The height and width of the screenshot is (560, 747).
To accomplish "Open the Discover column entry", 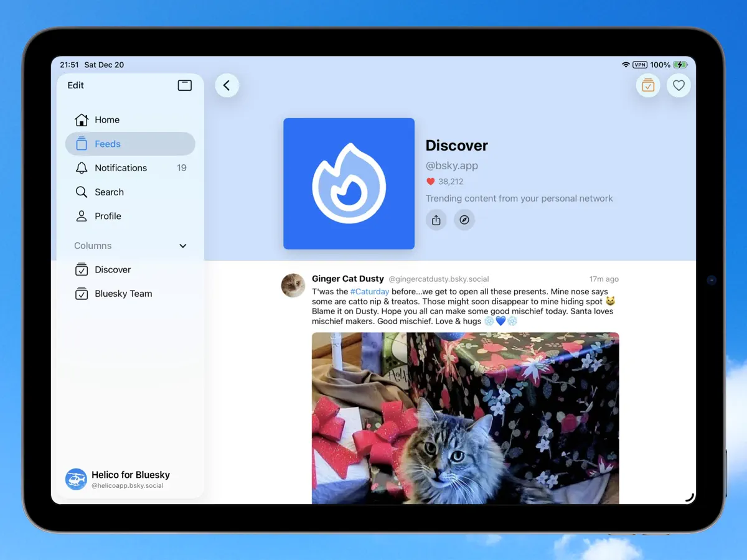I will click(x=130, y=269).
